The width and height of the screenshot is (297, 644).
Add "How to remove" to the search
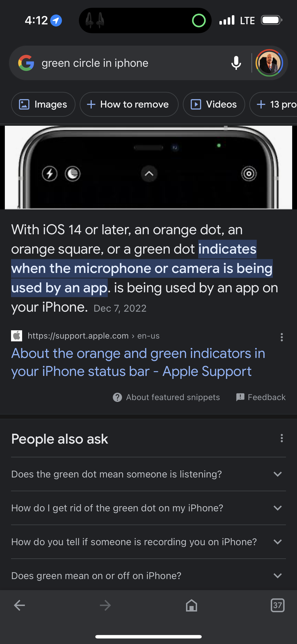[129, 105]
